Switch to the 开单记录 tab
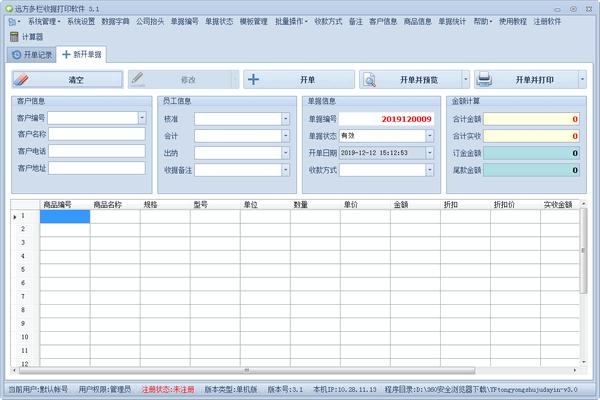Screen dimensions: 600x400 (32, 55)
